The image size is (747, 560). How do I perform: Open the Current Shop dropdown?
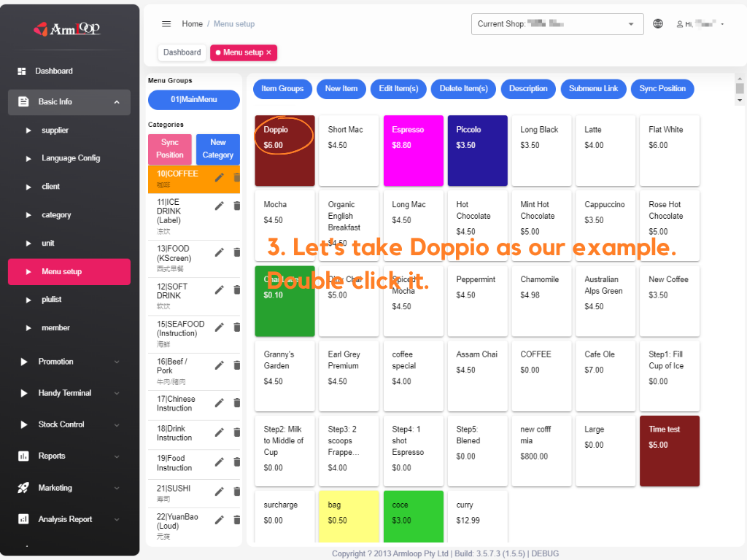pyautogui.click(x=557, y=24)
